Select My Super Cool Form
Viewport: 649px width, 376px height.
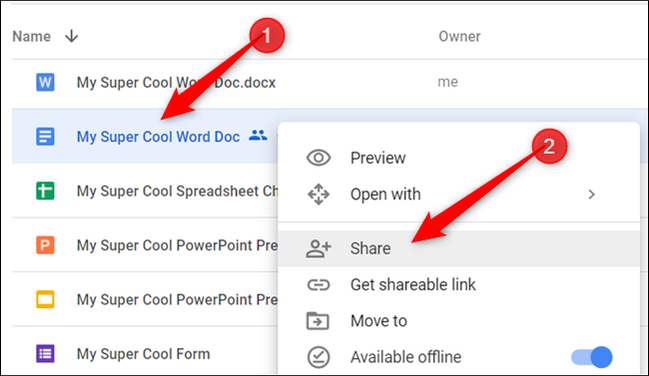(143, 354)
